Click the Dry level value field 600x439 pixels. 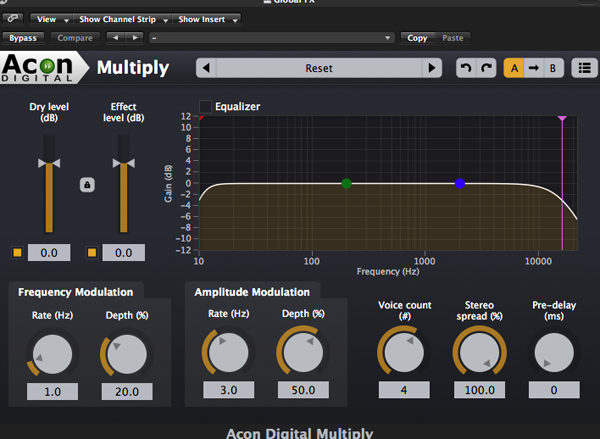pyautogui.click(x=49, y=253)
